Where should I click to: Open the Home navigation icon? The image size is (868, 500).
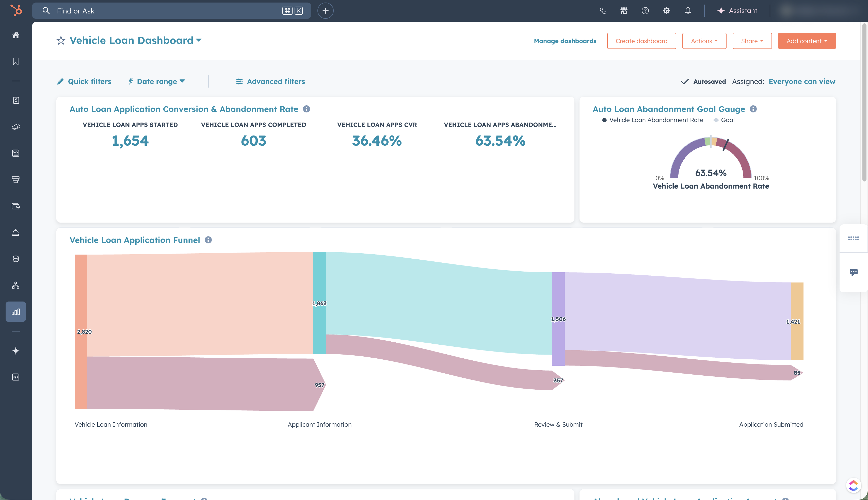point(15,35)
